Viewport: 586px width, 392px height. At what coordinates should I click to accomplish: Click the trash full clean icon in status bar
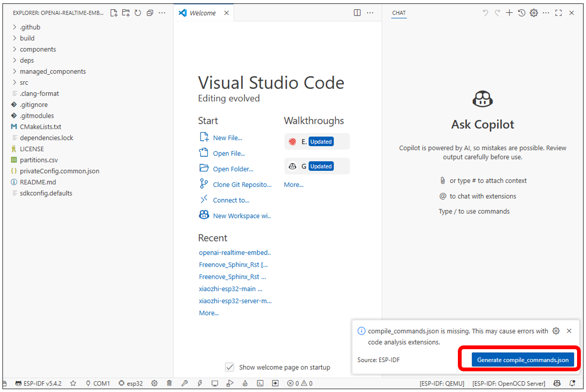tap(169, 384)
